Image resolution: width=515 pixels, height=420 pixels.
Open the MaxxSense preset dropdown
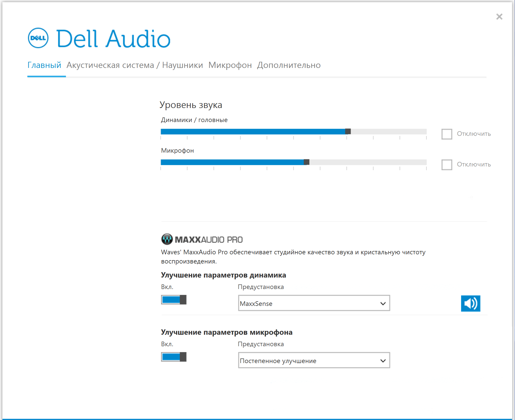pos(314,303)
